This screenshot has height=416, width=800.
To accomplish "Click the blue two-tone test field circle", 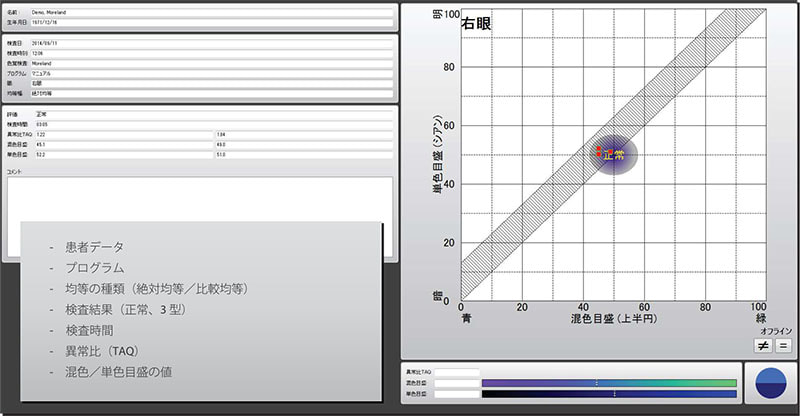I will [772, 385].
